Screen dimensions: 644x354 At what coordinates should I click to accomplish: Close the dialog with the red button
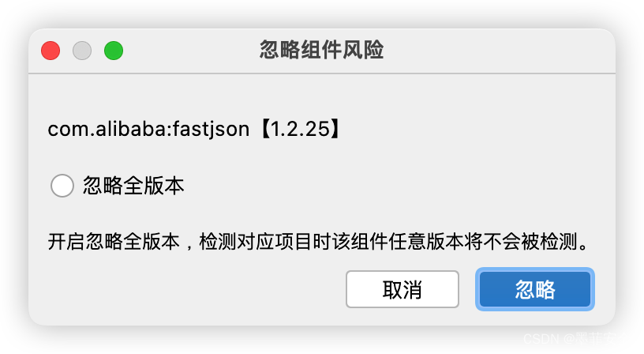tap(51, 51)
